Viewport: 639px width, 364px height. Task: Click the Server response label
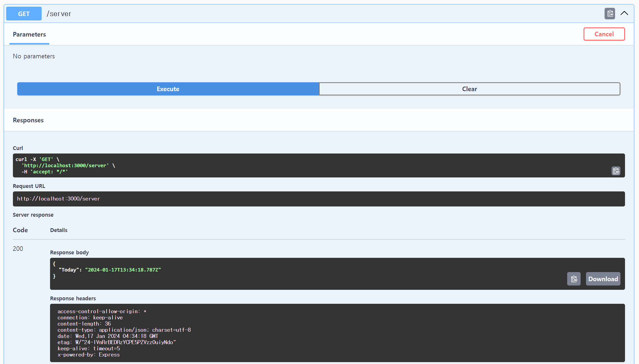pyautogui.click(x=33, y=215)
